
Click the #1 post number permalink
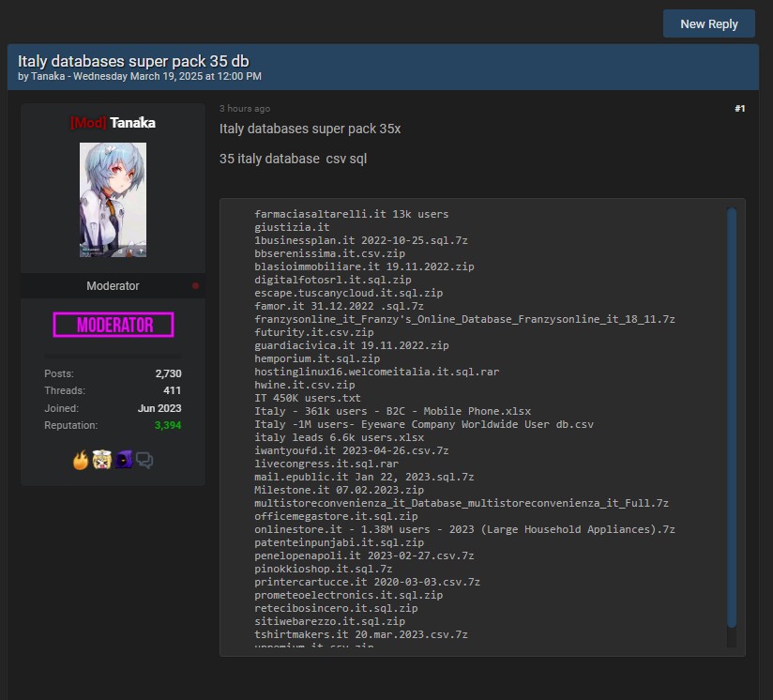click(739, 109)
